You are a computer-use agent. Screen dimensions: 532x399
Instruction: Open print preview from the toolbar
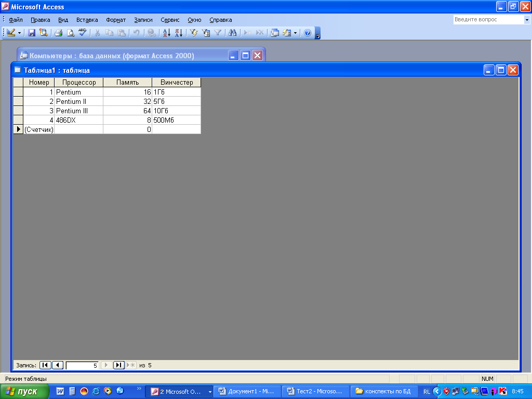point(71,33)
